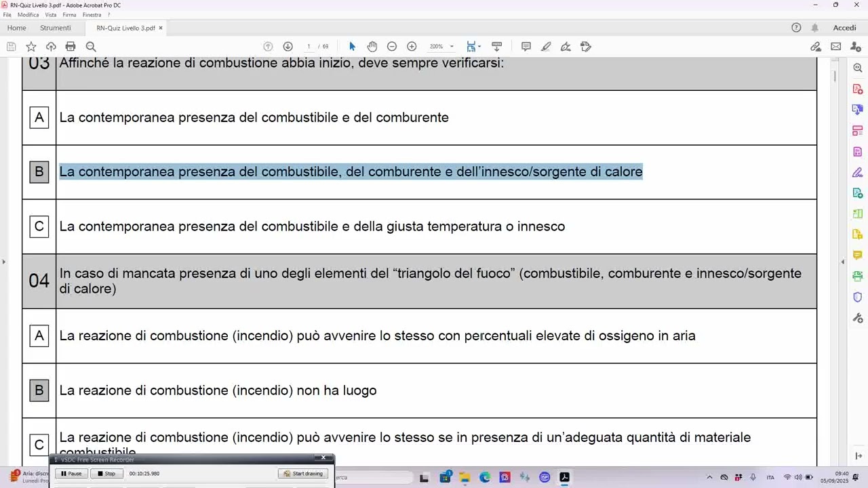Select the highlighter text tool
The height and width of the screenshot is (488, 868).
(546, 46)
